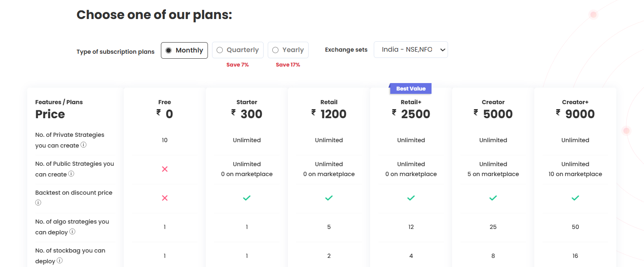Click info icon beside stockbag deploy

tap(60, 261)
